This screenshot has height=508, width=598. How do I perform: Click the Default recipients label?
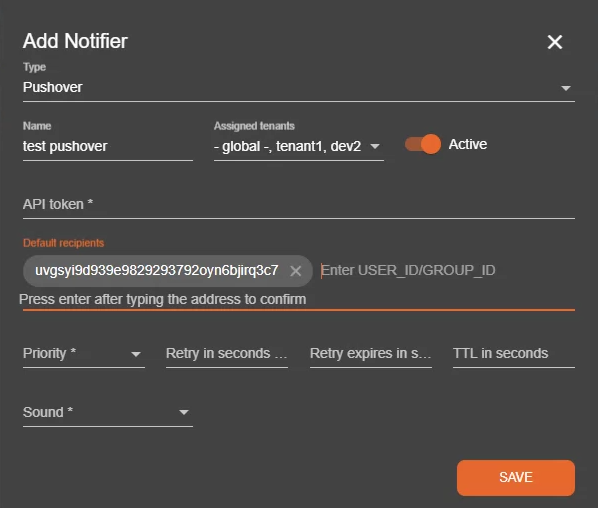pyautogui.click(x=63, y=243)
